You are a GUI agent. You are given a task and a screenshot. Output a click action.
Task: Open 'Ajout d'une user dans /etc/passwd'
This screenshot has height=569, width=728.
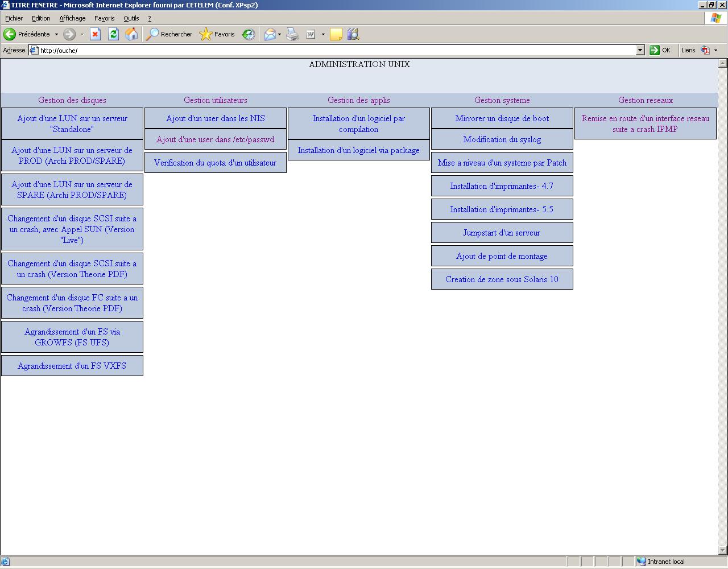[x=216, y=139]
